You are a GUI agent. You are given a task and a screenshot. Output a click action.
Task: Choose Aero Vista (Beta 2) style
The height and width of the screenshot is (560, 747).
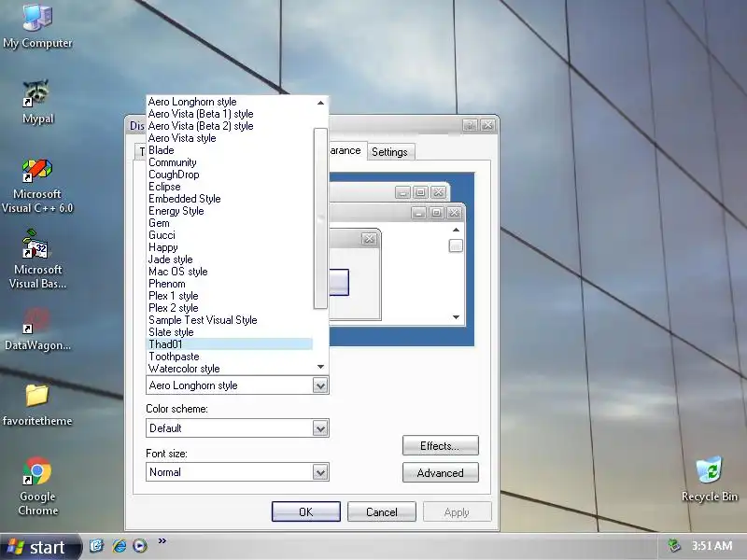pos(229,126)
